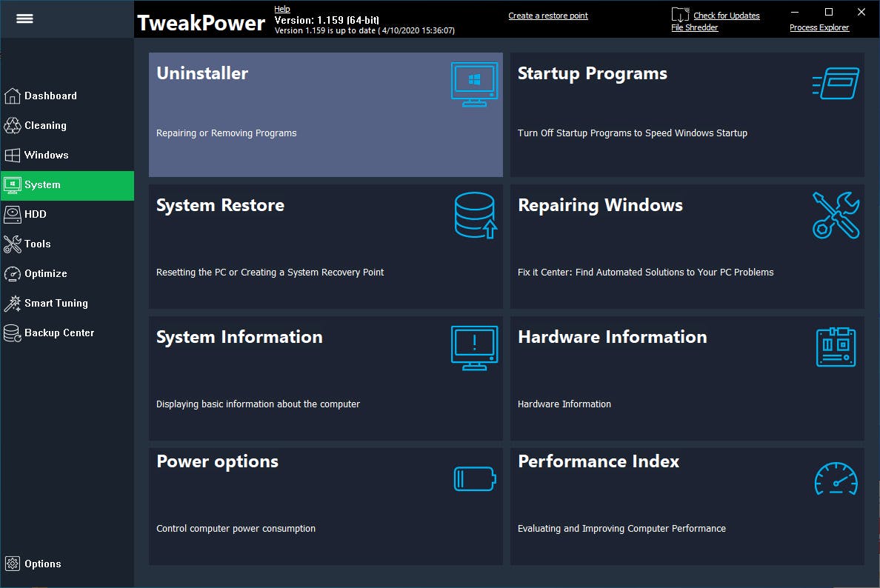Screen dimensions: 880x588
Task: Click the Power options battery icon
Action: [x=475, y=479]
